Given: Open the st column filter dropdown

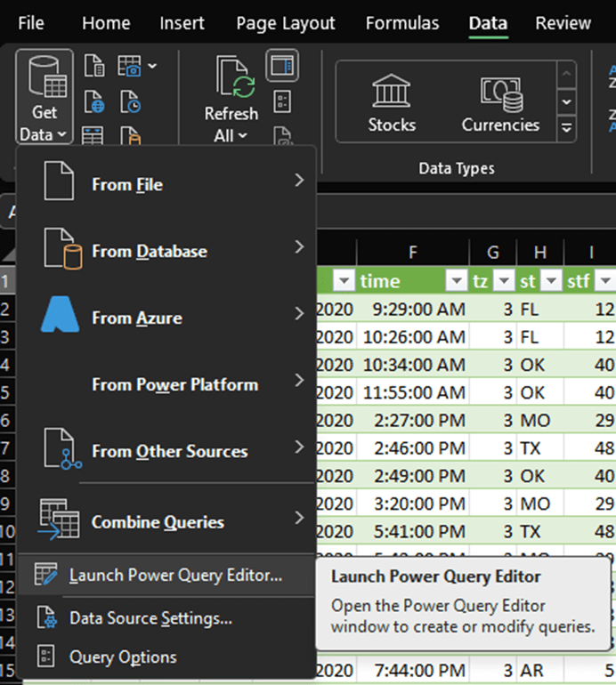Looking at the screenshot, I should 552,282.
